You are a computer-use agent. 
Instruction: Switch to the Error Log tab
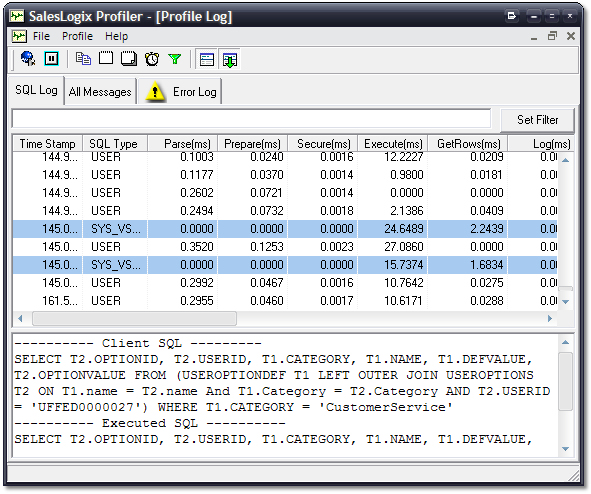180,92
